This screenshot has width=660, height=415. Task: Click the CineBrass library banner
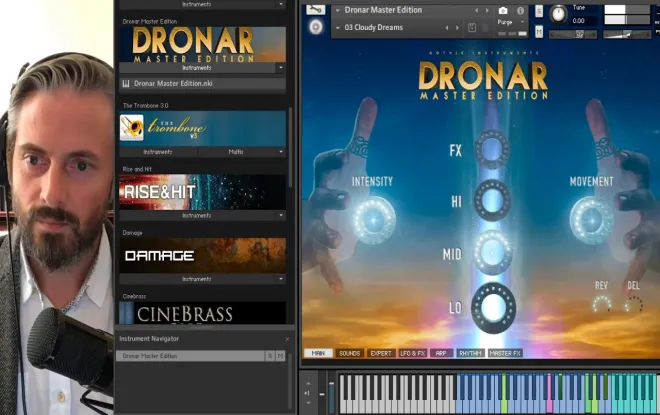(x=202, y=313)
